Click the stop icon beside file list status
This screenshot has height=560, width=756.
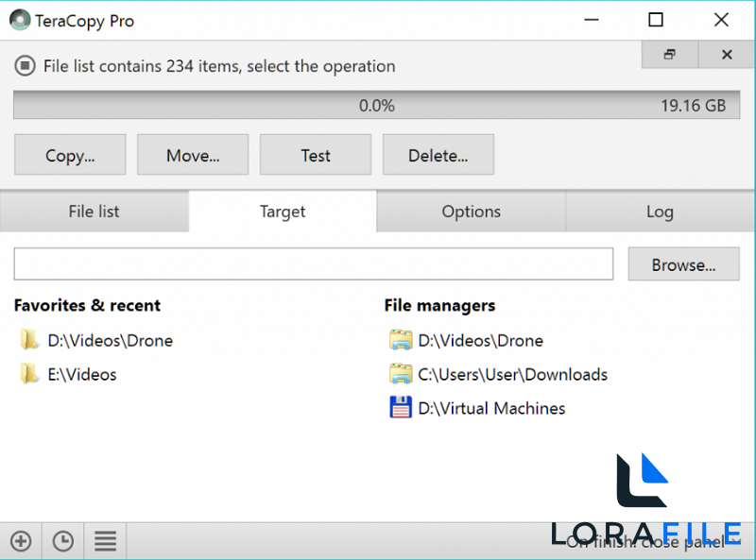click(25, 65)
